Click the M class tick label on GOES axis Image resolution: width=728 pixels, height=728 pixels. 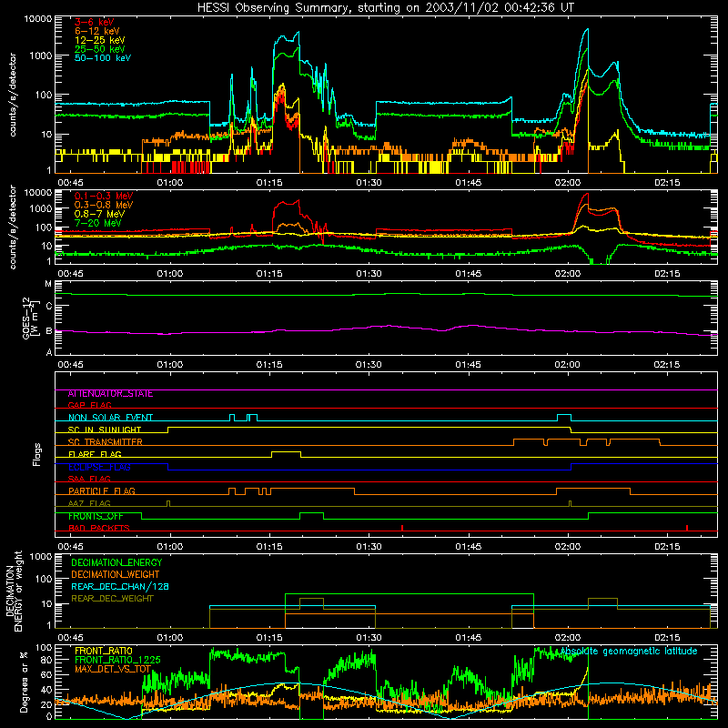[x=48, y=284]
